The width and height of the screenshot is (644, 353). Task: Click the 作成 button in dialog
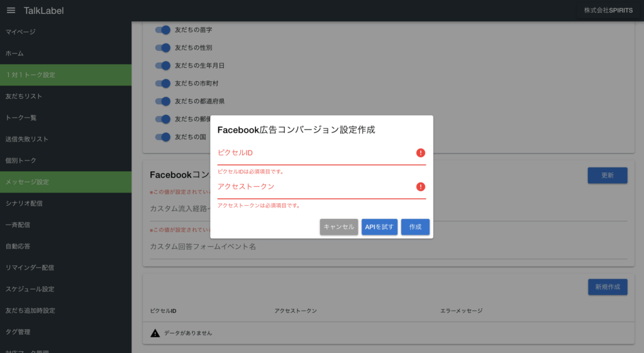415,227
